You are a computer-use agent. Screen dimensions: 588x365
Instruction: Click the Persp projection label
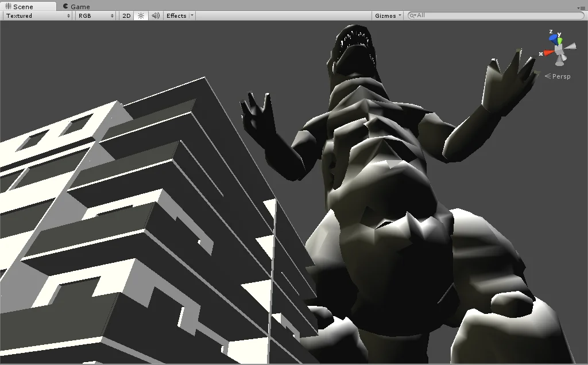(560, 76)
